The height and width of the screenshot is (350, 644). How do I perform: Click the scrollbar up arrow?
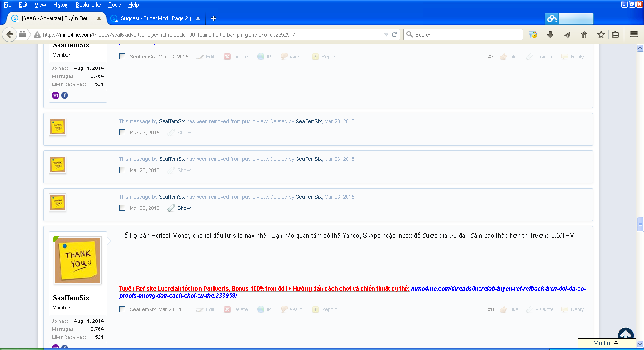pos(640,48)
